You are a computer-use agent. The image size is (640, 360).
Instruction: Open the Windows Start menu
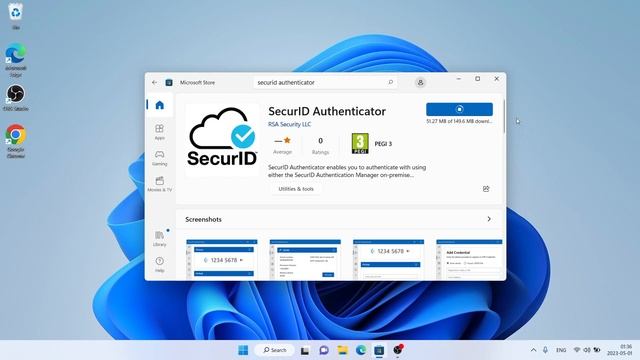tap(243, 350)
